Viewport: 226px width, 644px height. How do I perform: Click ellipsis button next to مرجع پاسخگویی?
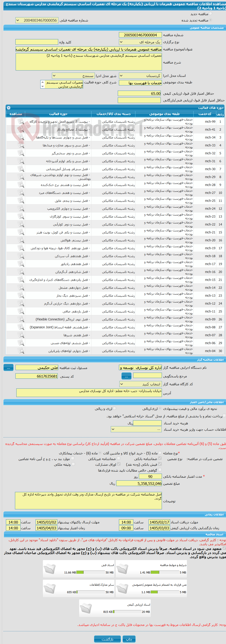pyautogui.click(x=127, y=376)
